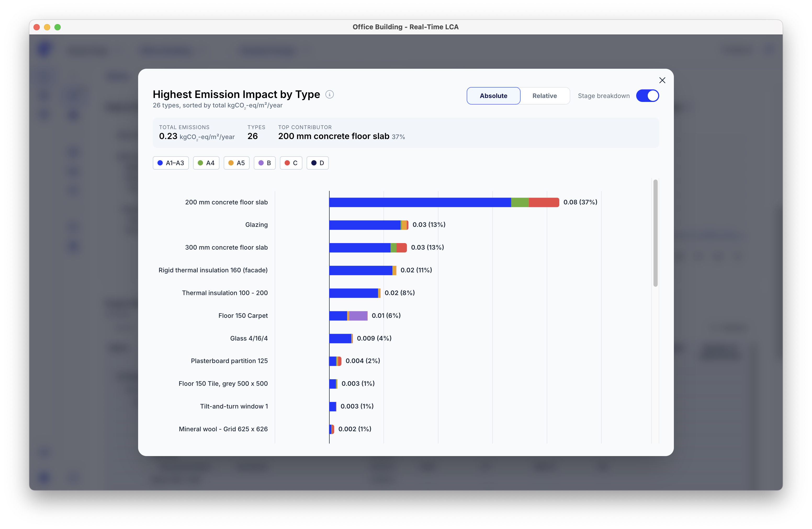Click the Glazing bar in the chart

369,225
